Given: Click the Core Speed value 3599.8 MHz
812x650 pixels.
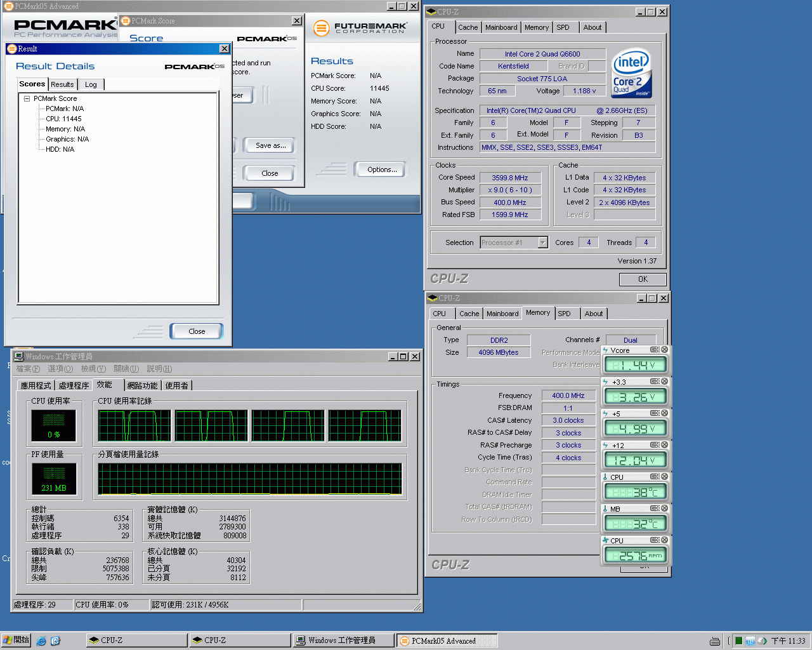Looking at the screenshot, I should (510, 178).
